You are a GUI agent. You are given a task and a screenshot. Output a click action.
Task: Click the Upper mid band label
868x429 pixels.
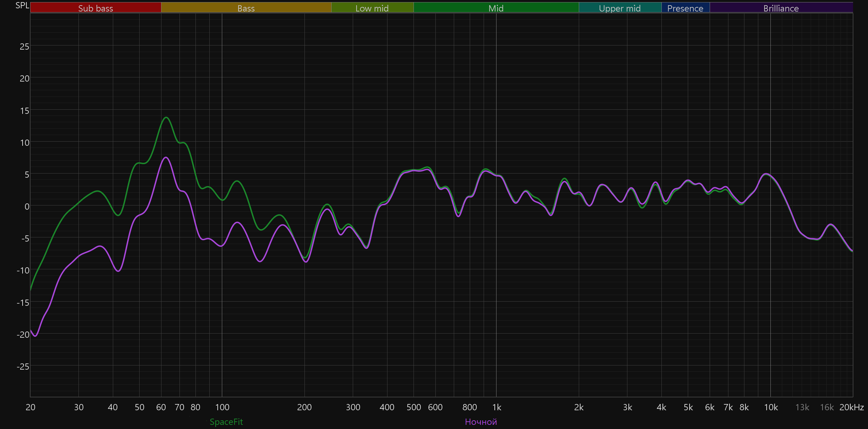[620, 8]
